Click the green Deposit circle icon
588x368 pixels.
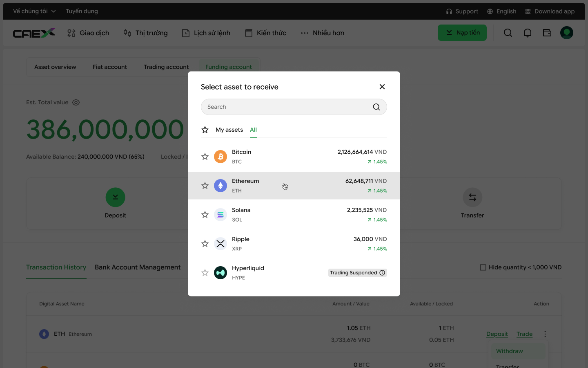(115, 197)
